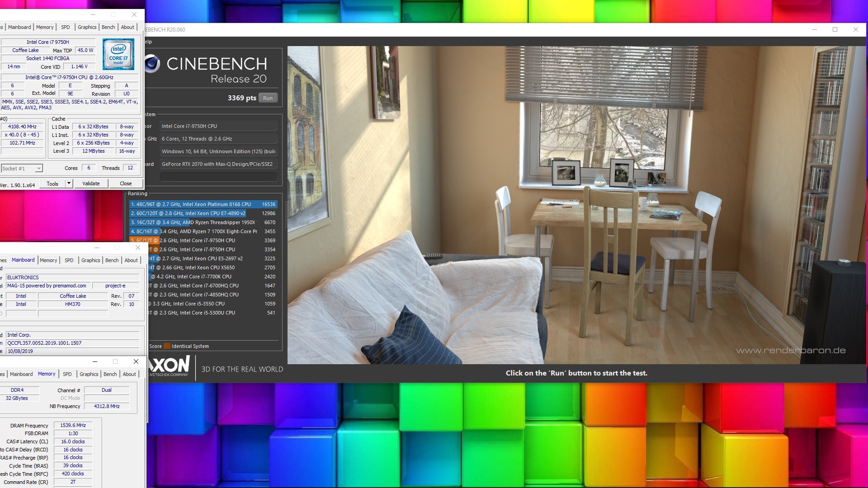Select Xeon Platinum 8168 ranking row
Viewport: 868px width, 488px height.
(x=203, y=204)
